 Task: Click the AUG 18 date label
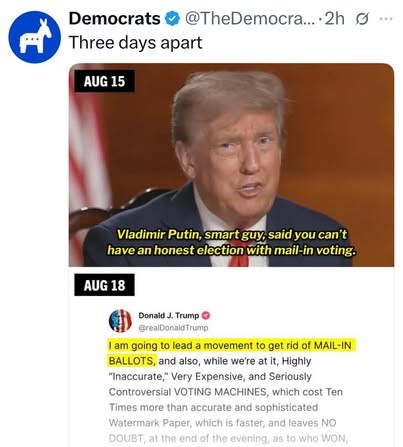[104, 285]
